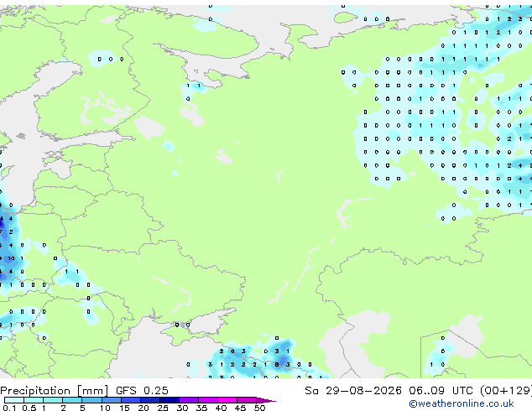Click the legend label "20"
532x411 pixels.
coord(143,408)
